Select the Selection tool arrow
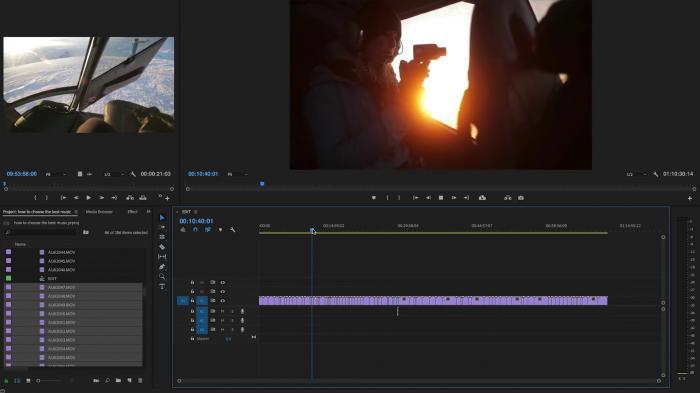700x393 pixels. 162,217
